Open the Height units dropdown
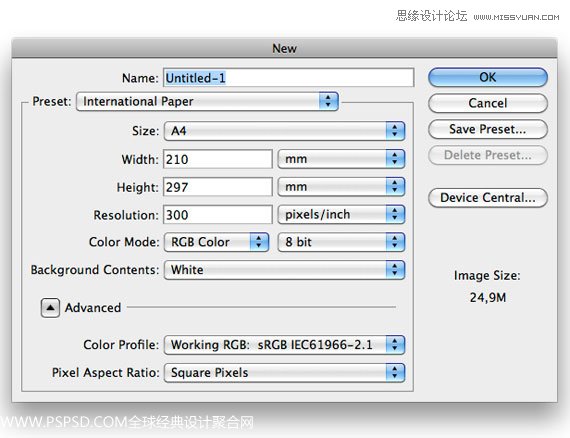Viewport: 570px width, 438px height. pyautogui.click(x=341, y=187)
